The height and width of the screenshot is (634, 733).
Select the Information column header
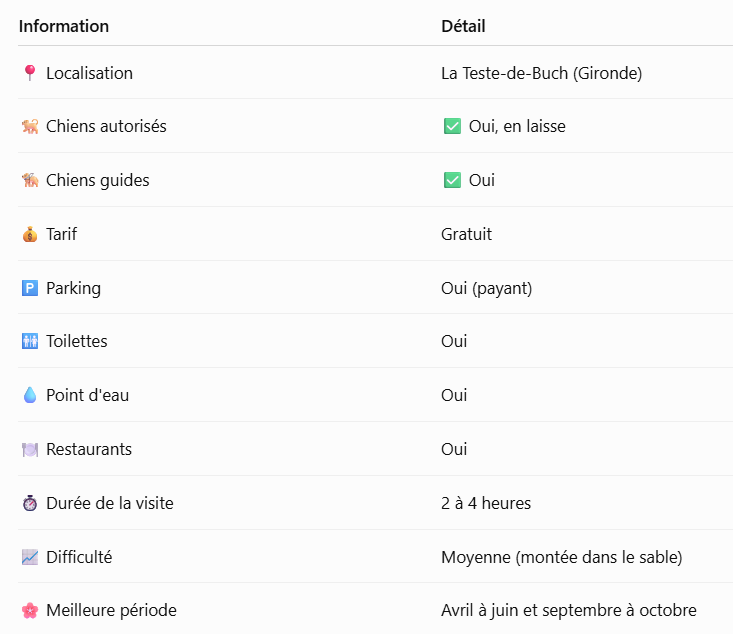point(64,26)
